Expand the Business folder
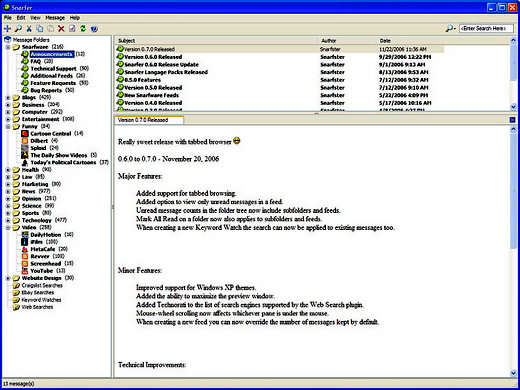The image size is (520, 390). (x=8, y=105)
